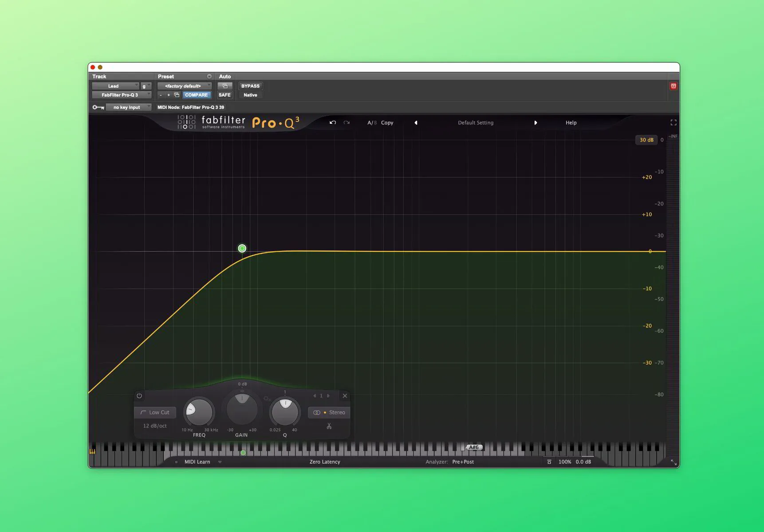Toggle the COMPARE button
The width and height of the screenshot is (764, 532).
click(196, 95)
